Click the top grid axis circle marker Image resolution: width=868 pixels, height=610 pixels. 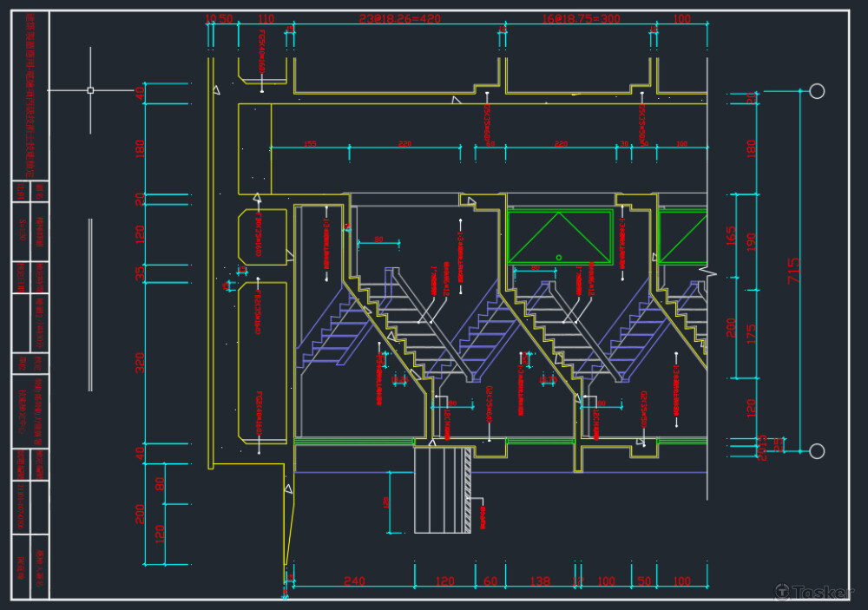(x=816, y=91)
